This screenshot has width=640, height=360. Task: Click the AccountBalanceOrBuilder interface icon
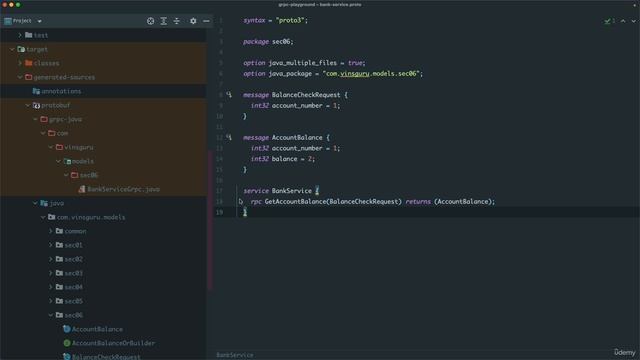(67, 343)
